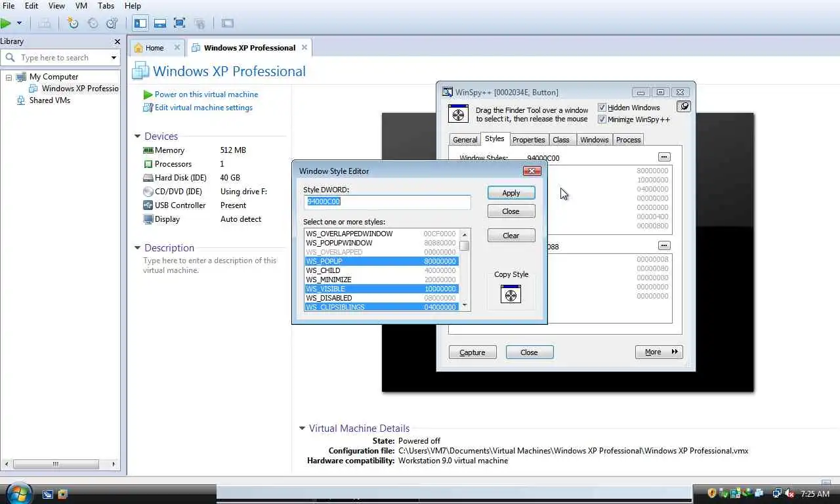Click the WinSpy++ Finder Tool icon

point(458,114)
